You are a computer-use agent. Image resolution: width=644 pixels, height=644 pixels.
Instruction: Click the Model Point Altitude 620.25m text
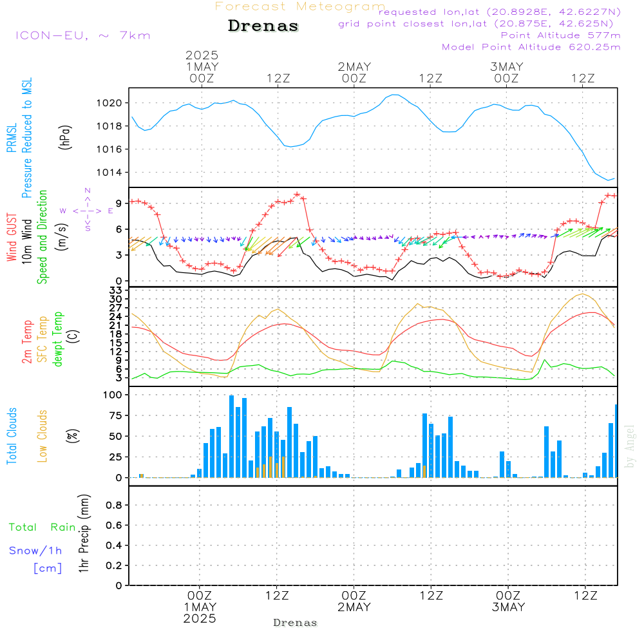click(531, 47)
